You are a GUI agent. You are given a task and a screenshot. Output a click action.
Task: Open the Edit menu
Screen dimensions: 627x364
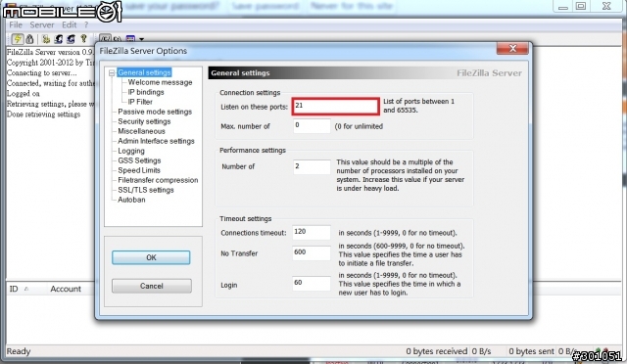point(69,24)
